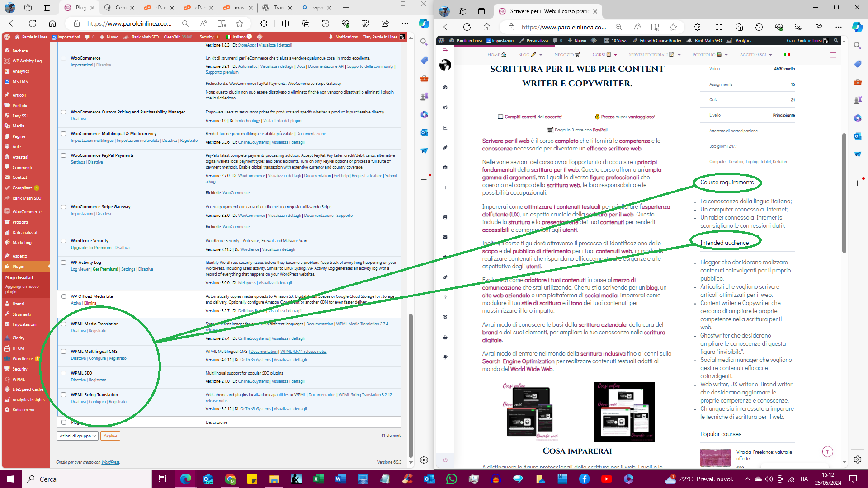
Task: Open the Plugin menu in WordPress sidebar
Action: click(18, 267)
